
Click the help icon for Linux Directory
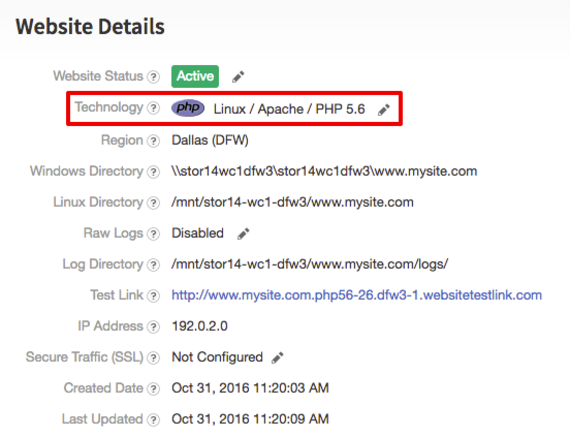click(x=153, y=203)
